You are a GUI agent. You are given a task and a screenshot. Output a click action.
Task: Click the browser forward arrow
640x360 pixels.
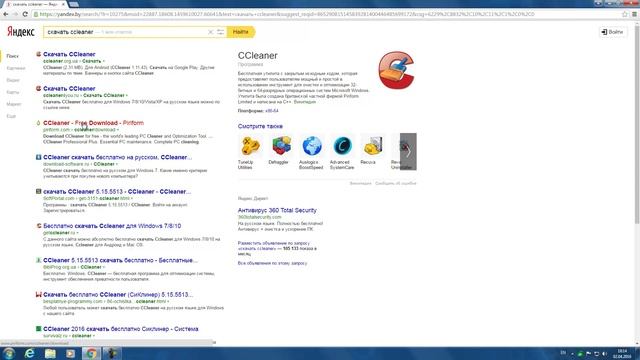pos(15,14)
